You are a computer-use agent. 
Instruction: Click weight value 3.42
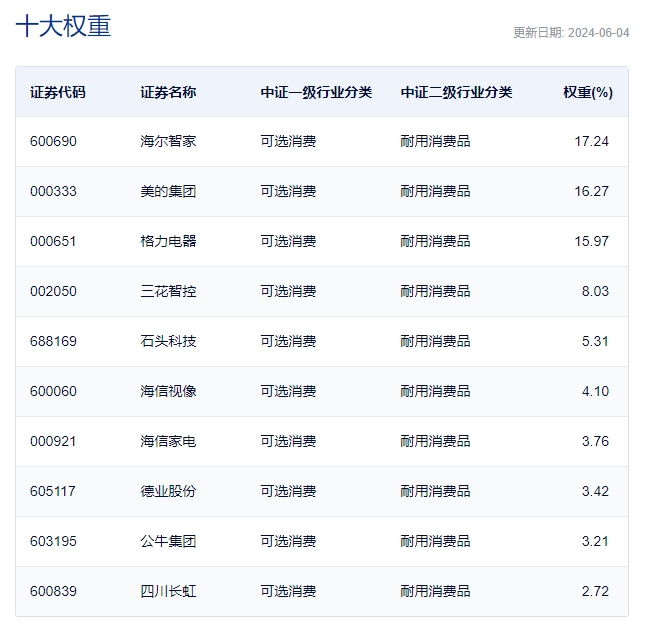coord(595,491)
